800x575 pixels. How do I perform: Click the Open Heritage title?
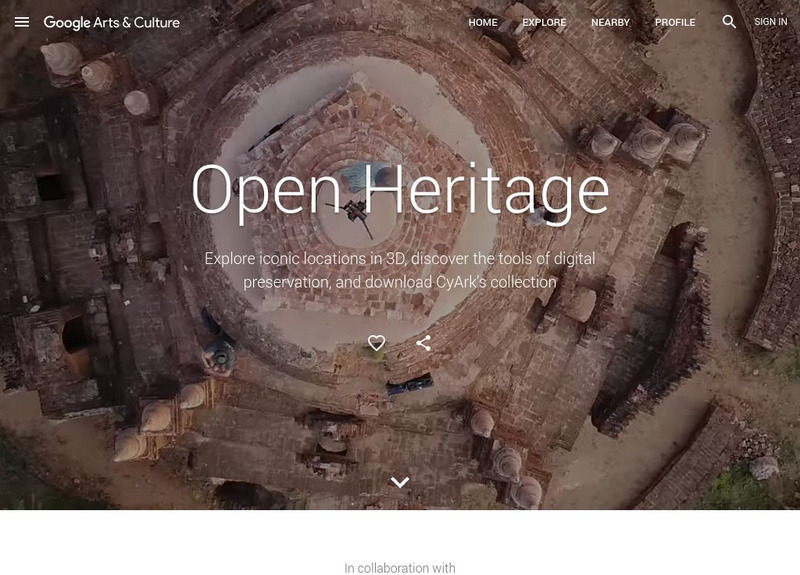(401, 192)
